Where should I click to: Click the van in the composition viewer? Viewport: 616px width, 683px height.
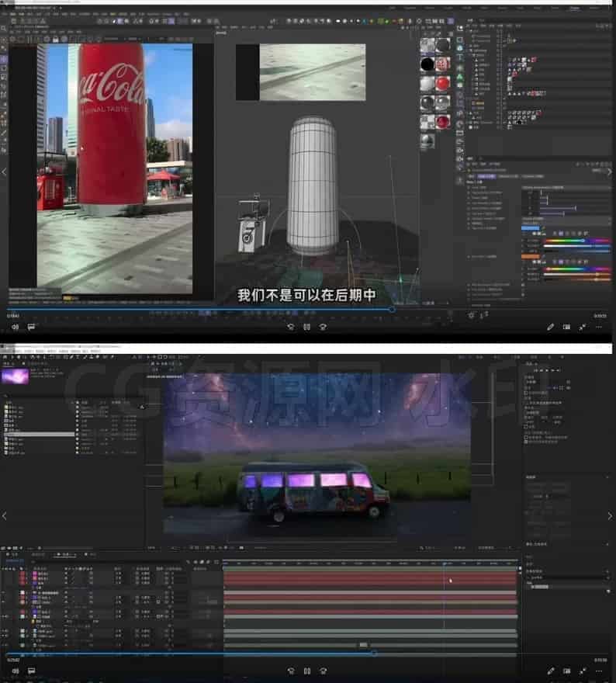[x=313, y=491]
